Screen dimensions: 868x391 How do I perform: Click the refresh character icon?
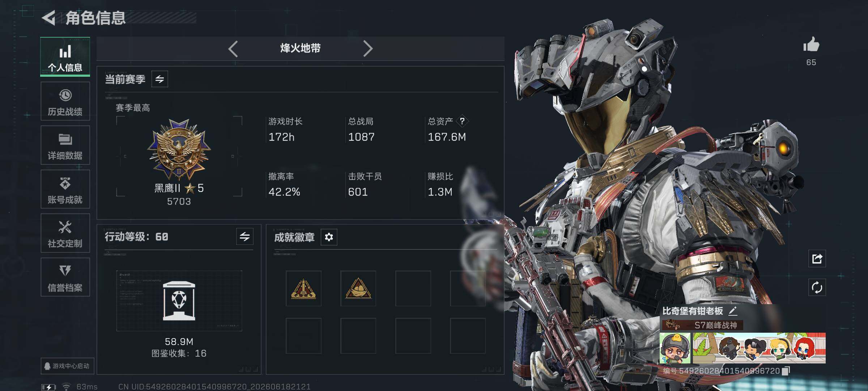pos(817,288)
